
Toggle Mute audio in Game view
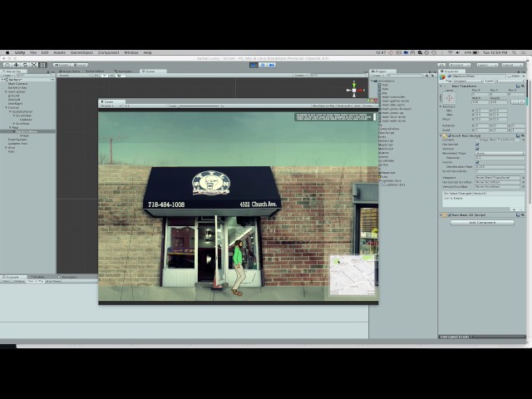(x=344, y=106)
